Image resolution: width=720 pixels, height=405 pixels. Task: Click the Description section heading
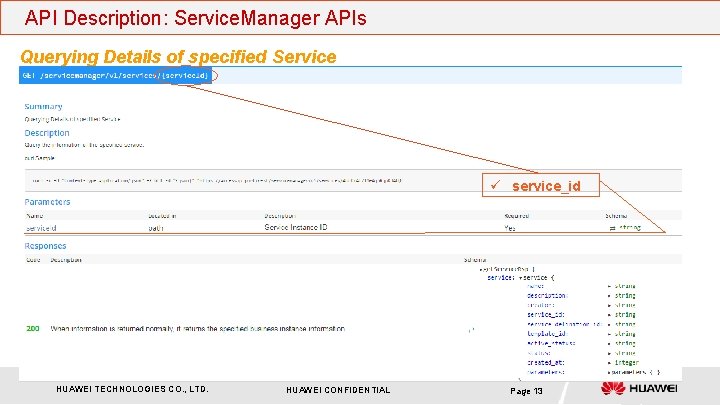click(x=47, y=133)
